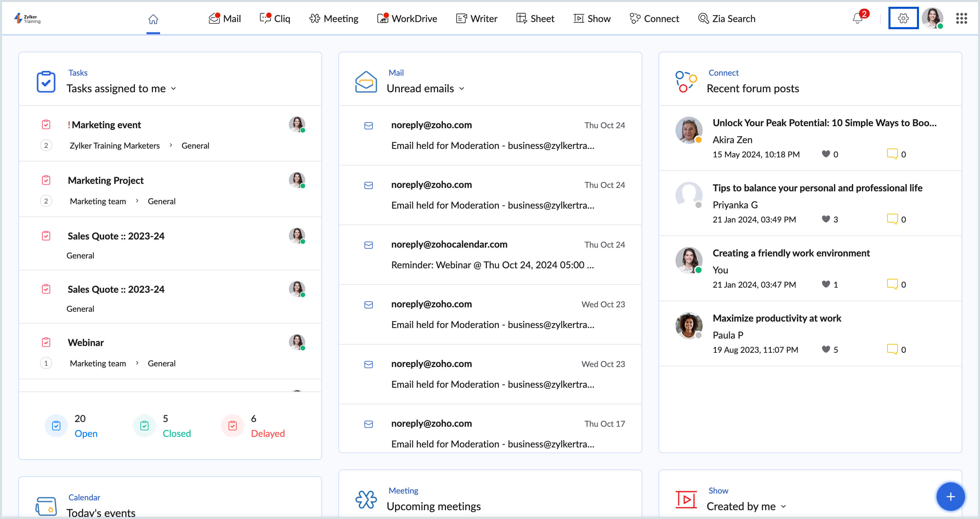
Task: View the Delayed tasks count link
Action: pos(268,433)
